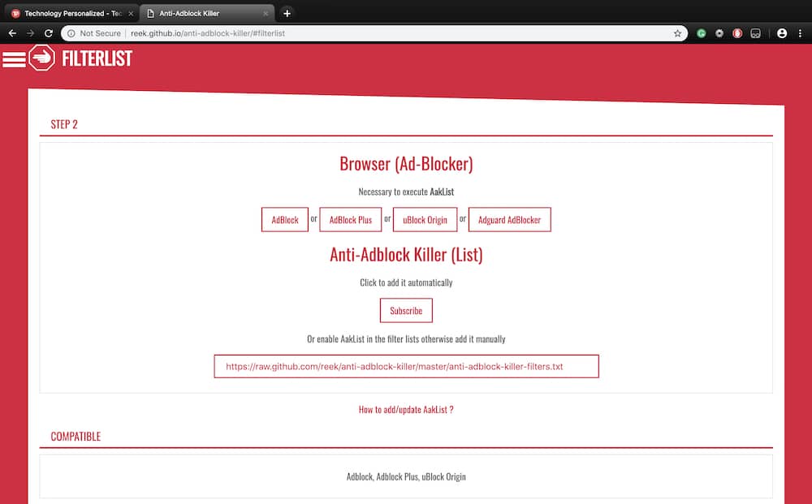Click 'Necessary to execute AakList' text
The height and width of the screenshot is (504, 812).
[x=406, y=192]
